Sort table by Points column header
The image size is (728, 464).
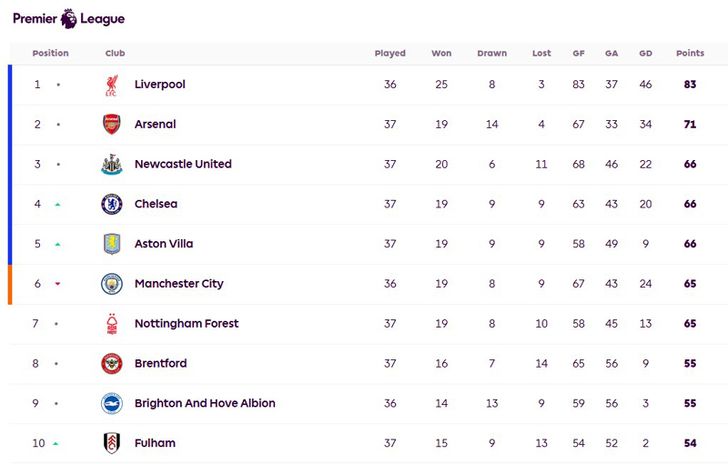tap(690, 53)
